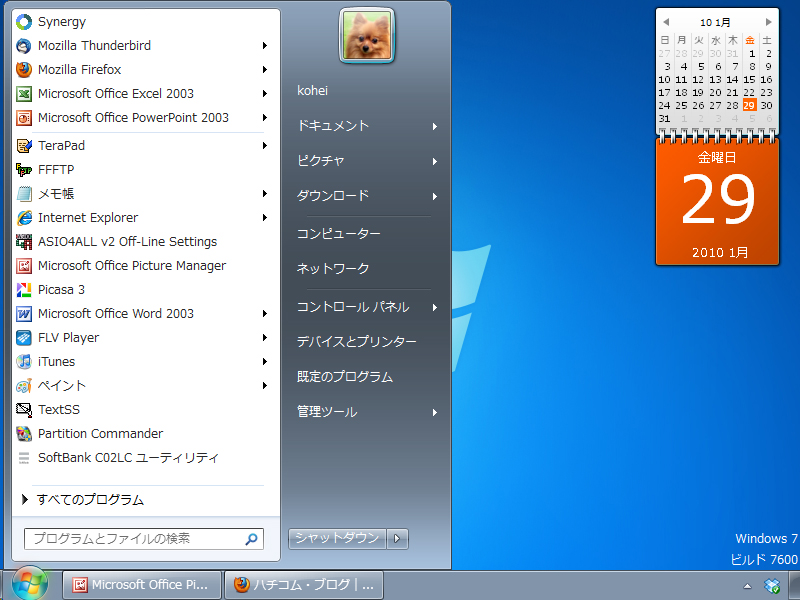Switch to Microsoft Office Picture Manager taskbar button

click(x=142, y=585)
